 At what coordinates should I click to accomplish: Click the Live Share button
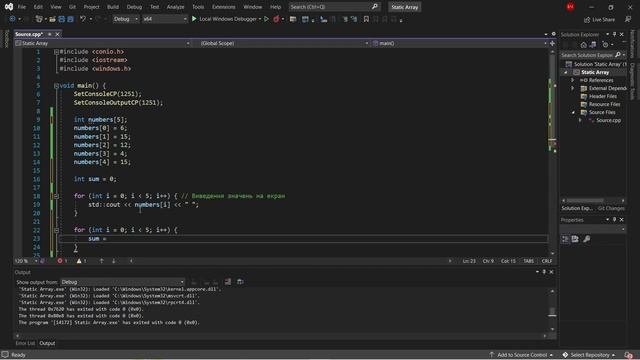coord(599,19)
